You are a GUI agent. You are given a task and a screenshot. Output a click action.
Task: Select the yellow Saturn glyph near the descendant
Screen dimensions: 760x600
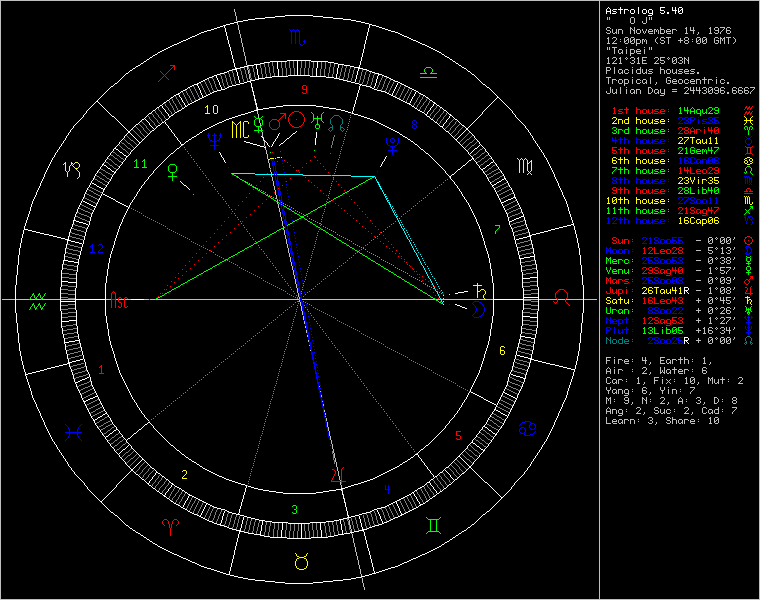tap(479, 290)
